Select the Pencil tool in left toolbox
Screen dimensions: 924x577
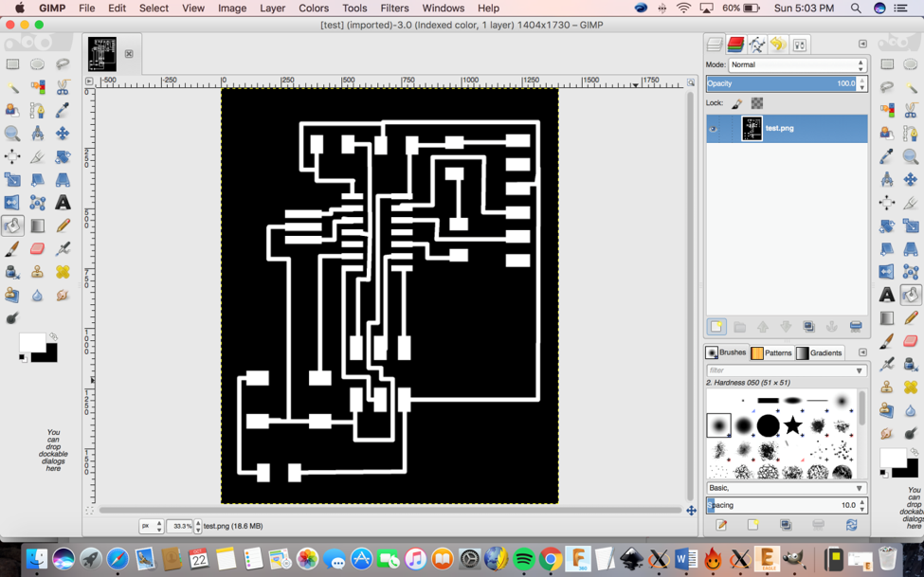(63, 226)
